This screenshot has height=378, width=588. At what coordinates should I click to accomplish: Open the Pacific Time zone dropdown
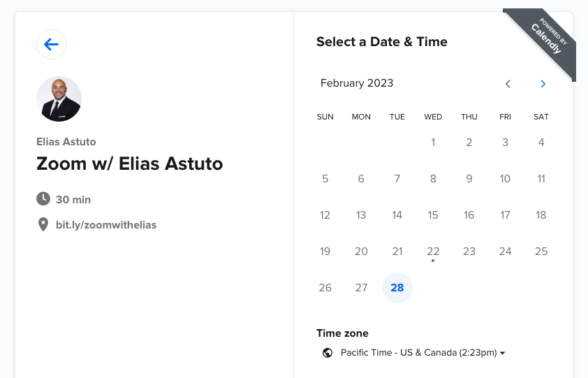413,353
